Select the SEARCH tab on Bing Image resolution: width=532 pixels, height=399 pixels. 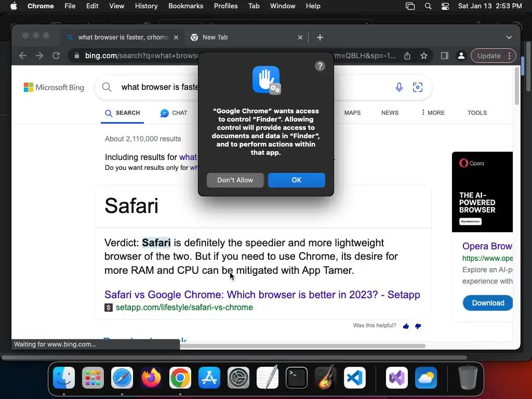[x=123, y=113]
